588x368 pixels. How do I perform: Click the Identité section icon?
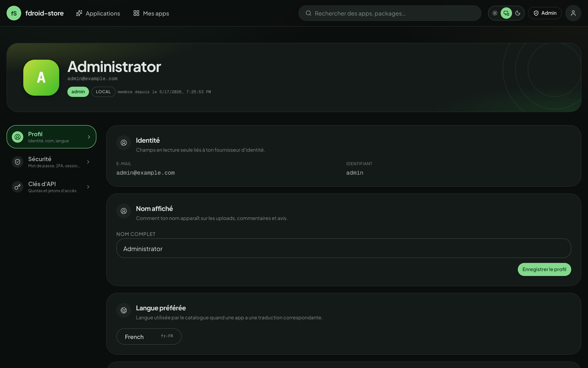[x=124, y=143]
